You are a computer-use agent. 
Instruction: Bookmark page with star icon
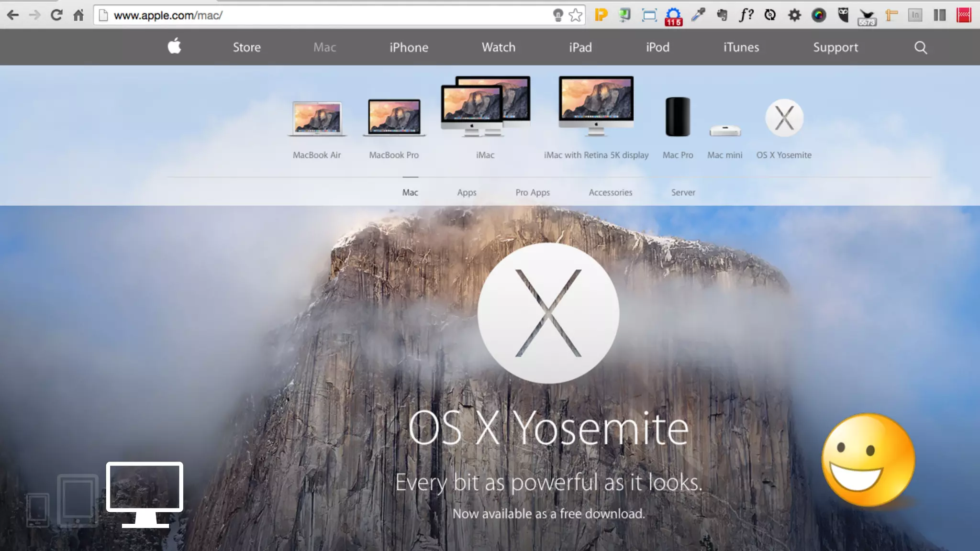point(576,15)
